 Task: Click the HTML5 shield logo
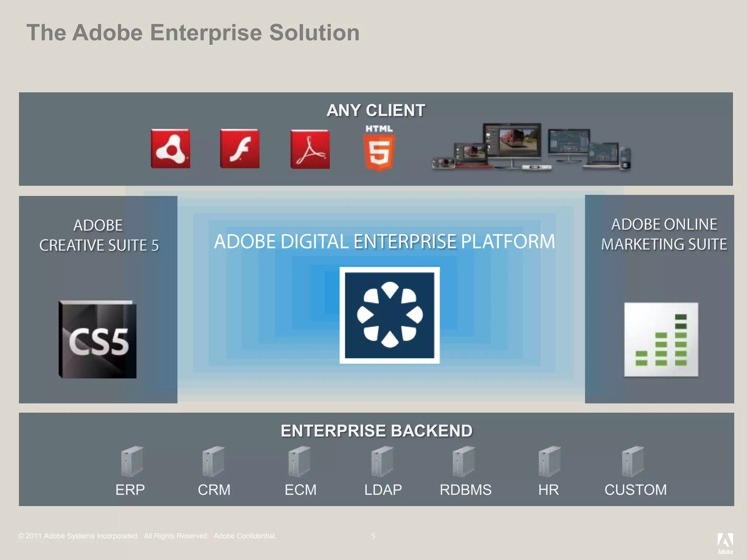379,148
